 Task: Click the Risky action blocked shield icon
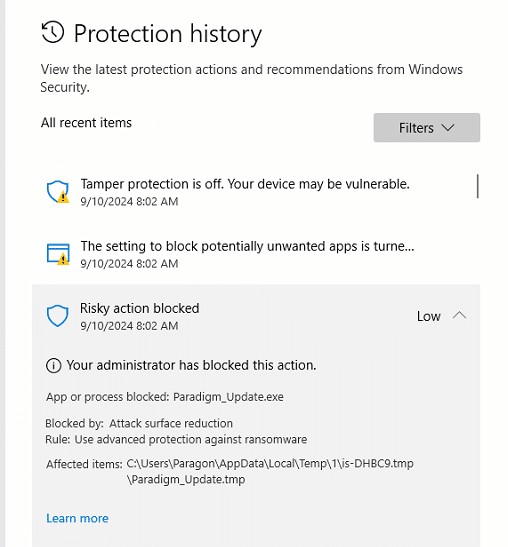(x=58, y=316)
